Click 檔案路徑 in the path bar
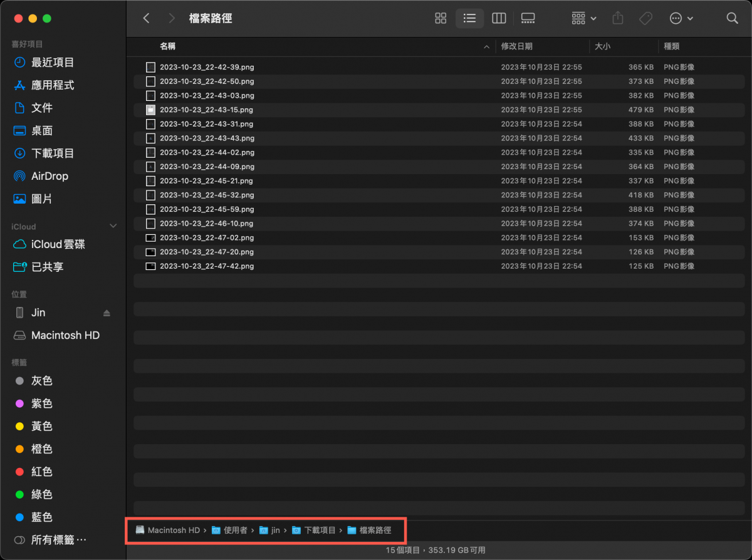The width and height of the screenshot is (752, 560). click(x=369, y=530)
